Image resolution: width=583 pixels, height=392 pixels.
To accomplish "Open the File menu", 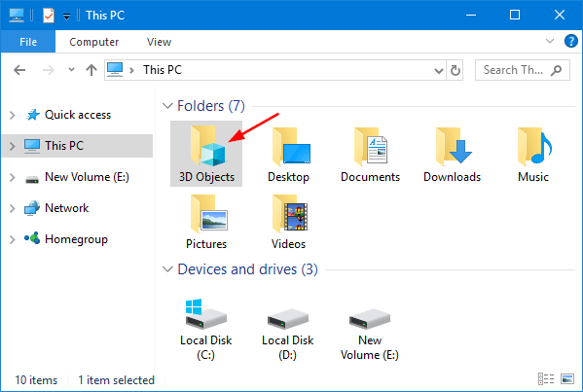I will click(28, 42).
